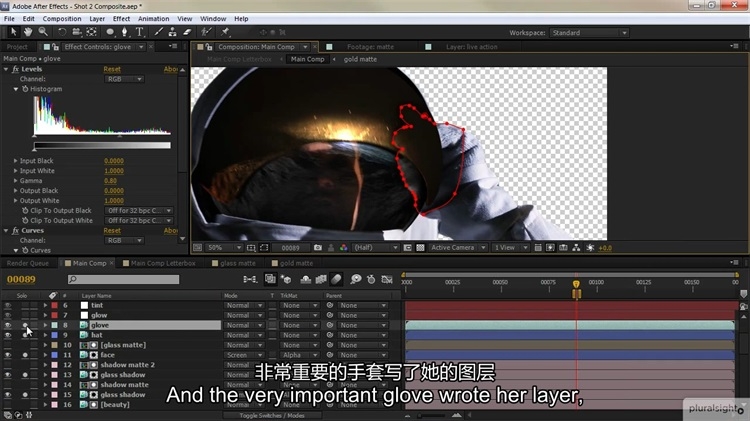The width and height of the screenshot is (750, 421).
Task: Take a snapshot with camera icon
Action: pyautogui.click(x=318, y=248)
